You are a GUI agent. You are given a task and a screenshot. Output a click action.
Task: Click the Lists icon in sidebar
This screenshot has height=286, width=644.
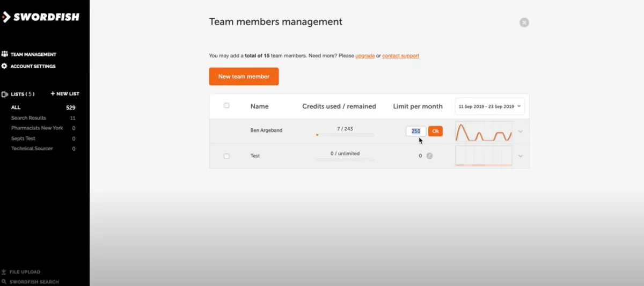[x=5, y=94]
